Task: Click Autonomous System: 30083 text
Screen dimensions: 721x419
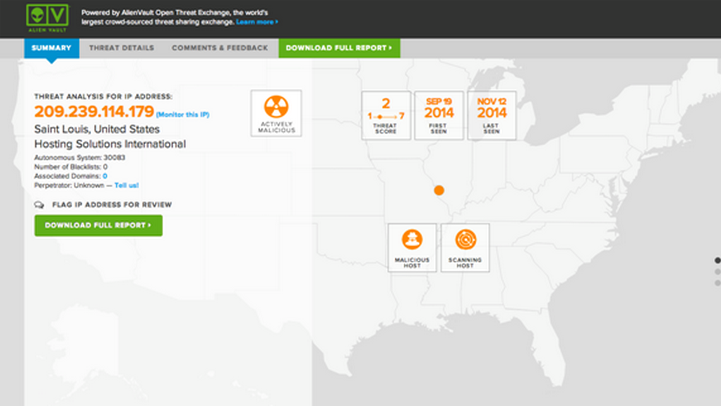Action: click(80, 157)
